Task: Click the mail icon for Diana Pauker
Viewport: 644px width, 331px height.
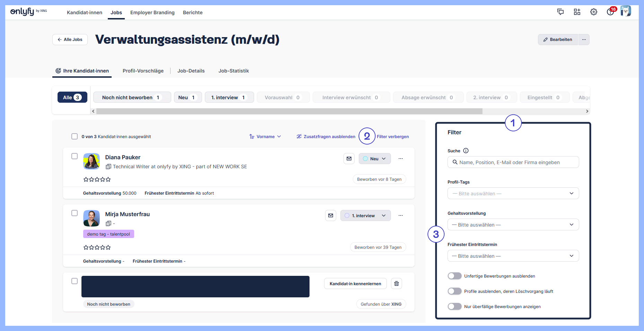Action: [x=349, y=159]
